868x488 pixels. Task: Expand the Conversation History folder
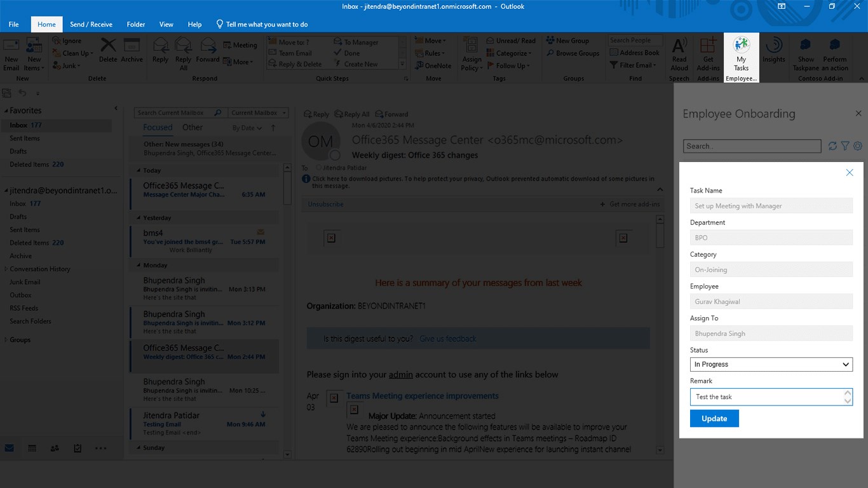click(x=6, y=269)
